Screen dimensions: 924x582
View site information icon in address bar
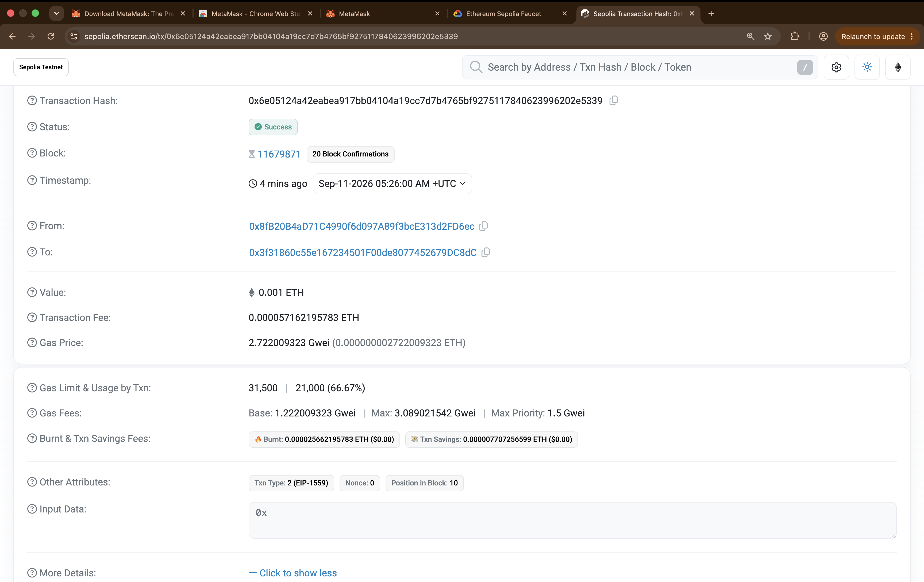(74, 36)
